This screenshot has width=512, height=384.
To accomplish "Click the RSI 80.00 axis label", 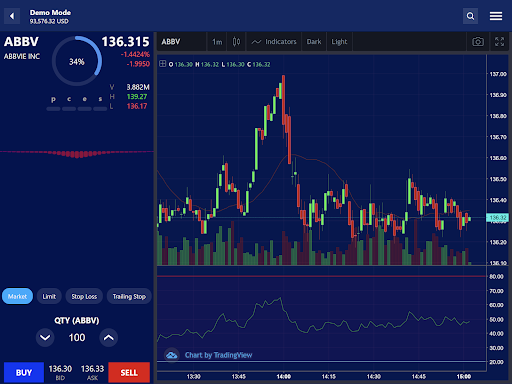I will click(496, 277).
